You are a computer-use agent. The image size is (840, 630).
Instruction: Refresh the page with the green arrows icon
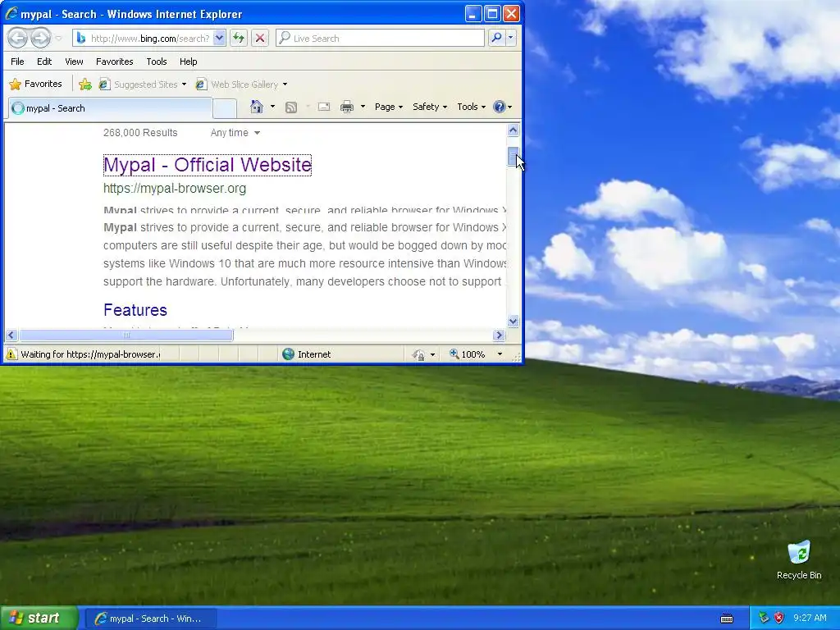pos(239,38)
